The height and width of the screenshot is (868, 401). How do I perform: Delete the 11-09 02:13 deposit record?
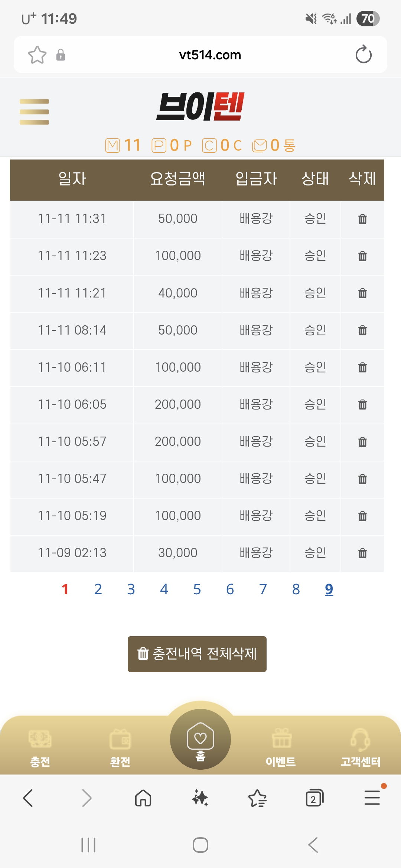click(x=362, y=553)
